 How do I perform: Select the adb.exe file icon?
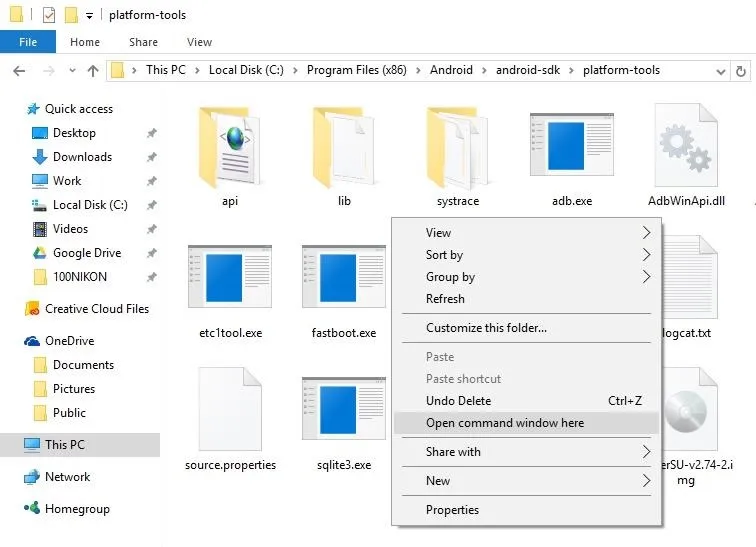click(571, 145)
